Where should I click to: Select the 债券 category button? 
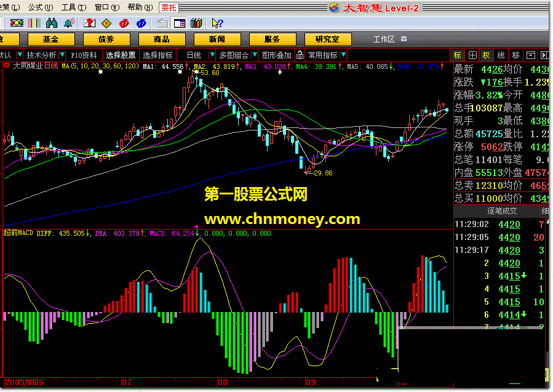106,39
